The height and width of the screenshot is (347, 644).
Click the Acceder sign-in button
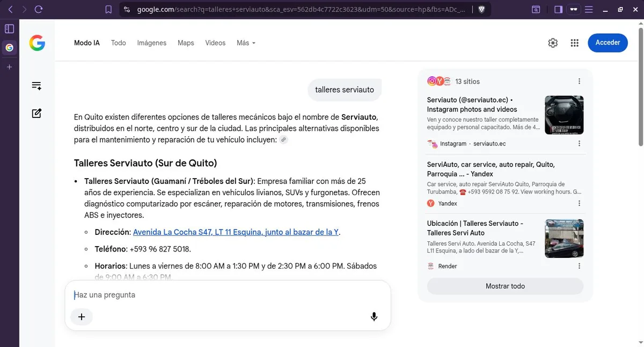click(x=608, y=42)
